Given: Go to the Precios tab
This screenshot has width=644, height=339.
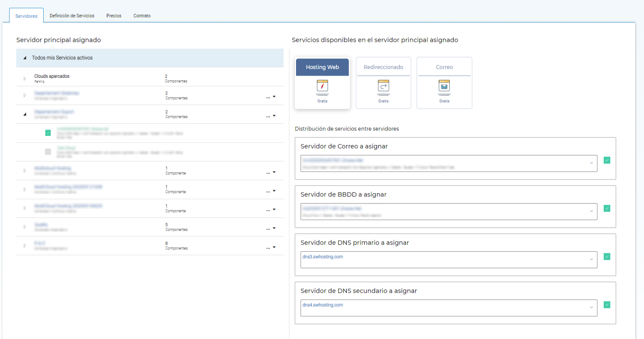Looking at the screenshot, I should (114, 16).
